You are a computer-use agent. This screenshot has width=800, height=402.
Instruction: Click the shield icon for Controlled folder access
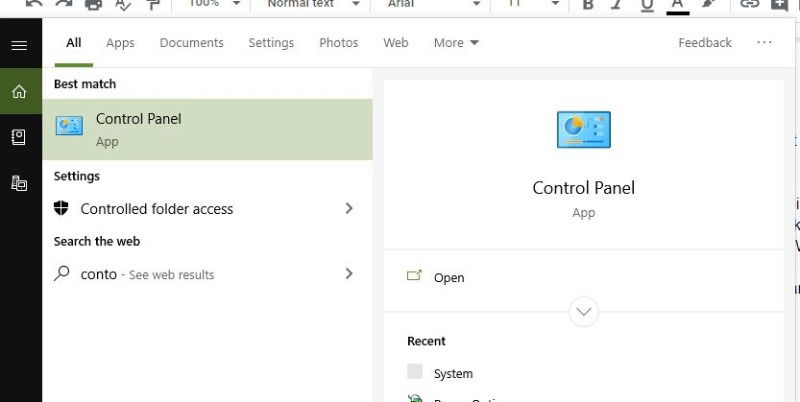62,208
